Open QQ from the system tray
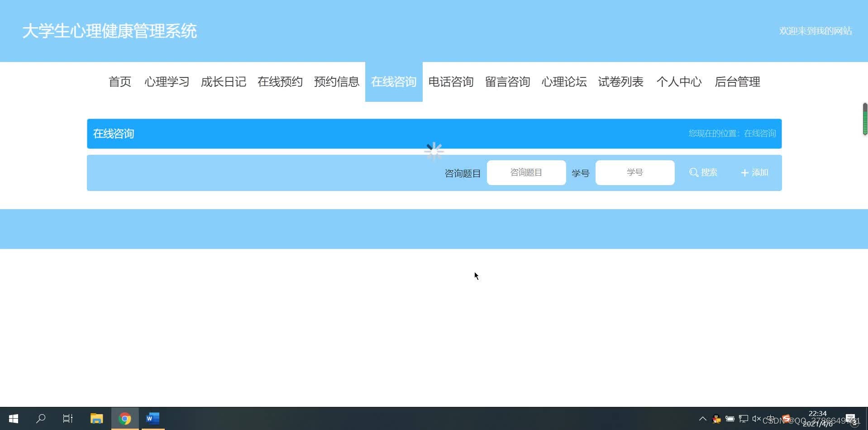868x430 pixels. coord(716,419)
